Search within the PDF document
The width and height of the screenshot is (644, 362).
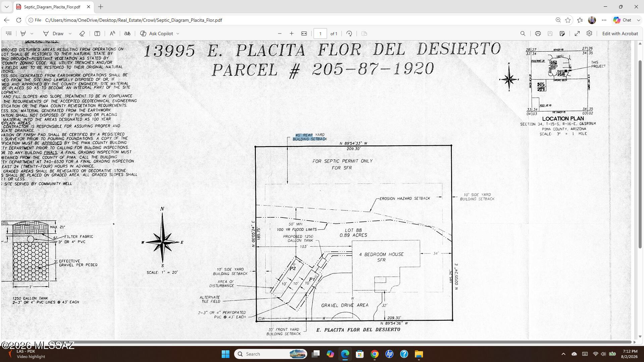coord(523,34)
